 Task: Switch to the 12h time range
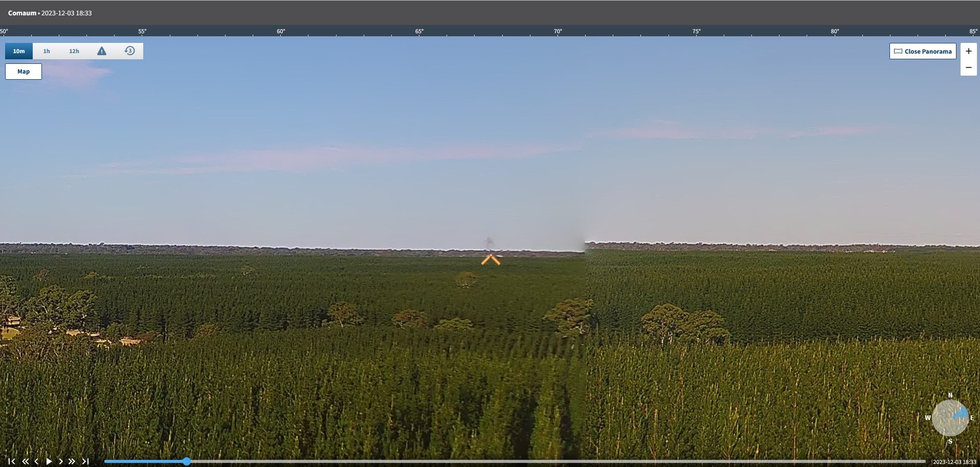pos(74,51)
